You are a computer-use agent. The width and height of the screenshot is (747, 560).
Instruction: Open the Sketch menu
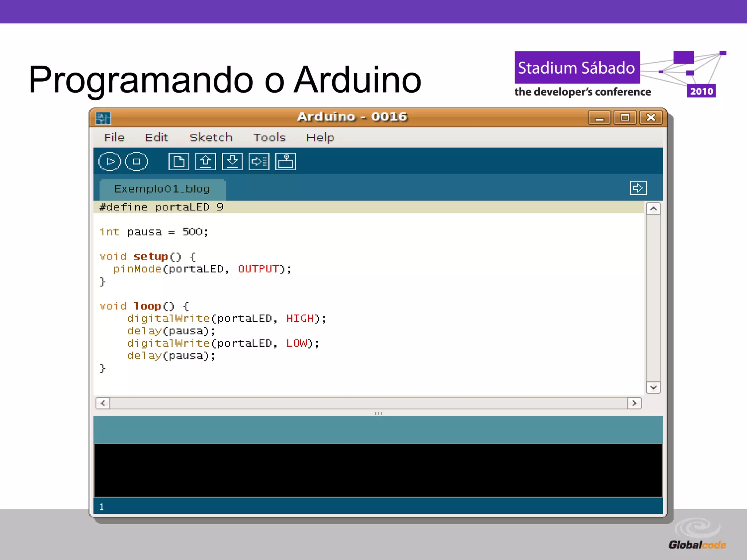tap(211, 137)
